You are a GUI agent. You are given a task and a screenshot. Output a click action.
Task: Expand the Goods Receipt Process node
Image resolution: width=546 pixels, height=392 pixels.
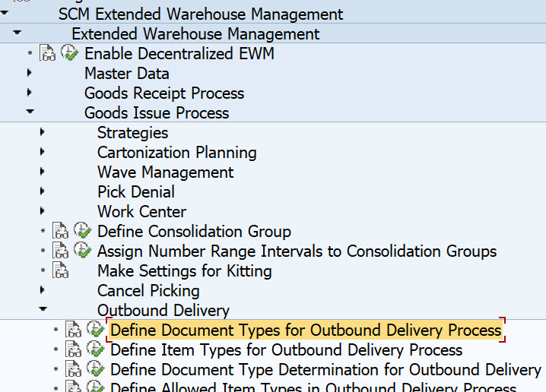[x=30, y=93]
